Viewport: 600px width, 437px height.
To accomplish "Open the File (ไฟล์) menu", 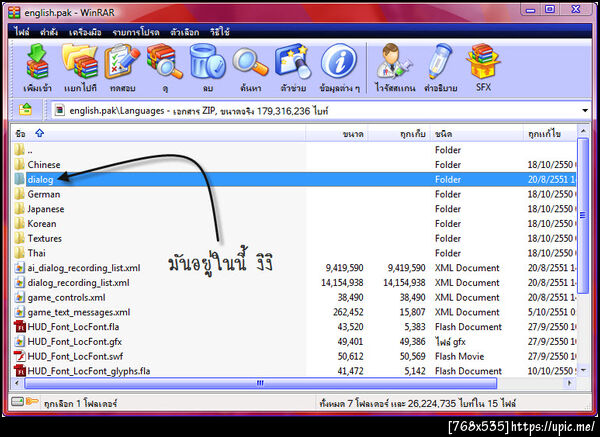I will pos(22,32).
